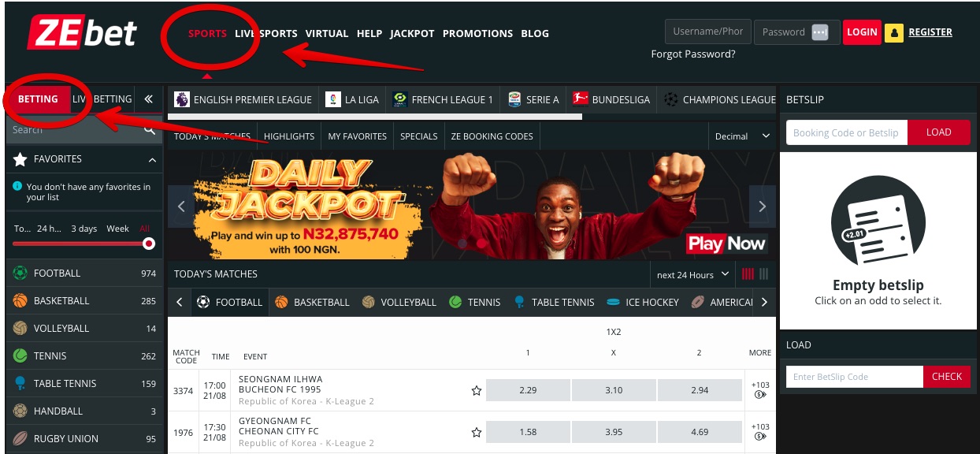Click password visibility dots icon
The image size is (980, 454).
coord(820,32)
